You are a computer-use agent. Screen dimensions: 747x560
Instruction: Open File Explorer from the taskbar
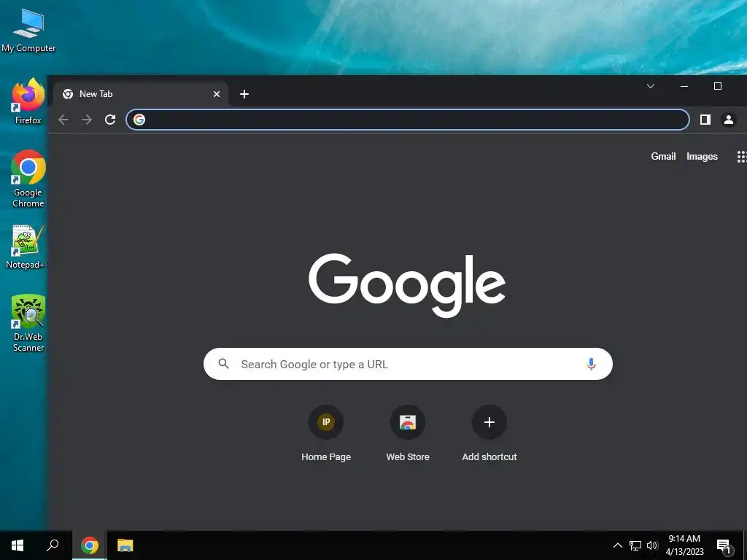pyautogui.click(x=125, y=545)
